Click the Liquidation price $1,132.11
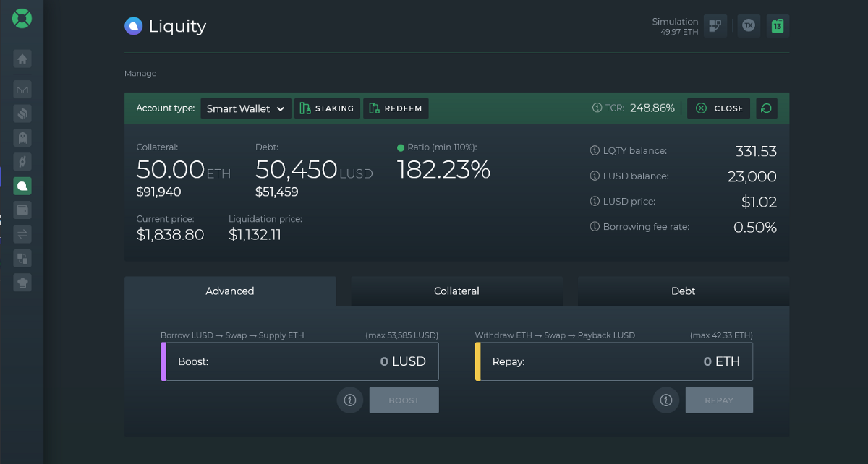 pos(255,235)
